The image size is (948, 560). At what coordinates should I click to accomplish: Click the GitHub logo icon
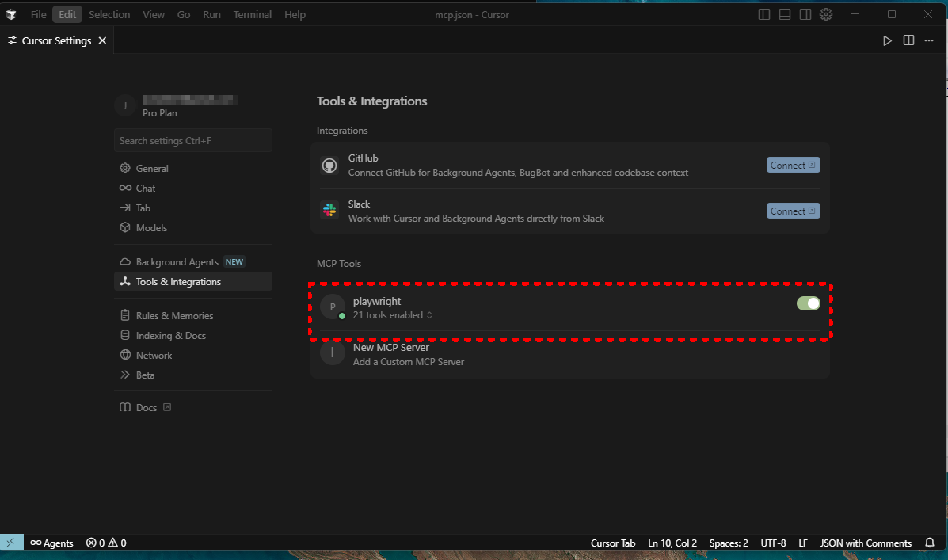pyautogui.click(x=329, y=165)
